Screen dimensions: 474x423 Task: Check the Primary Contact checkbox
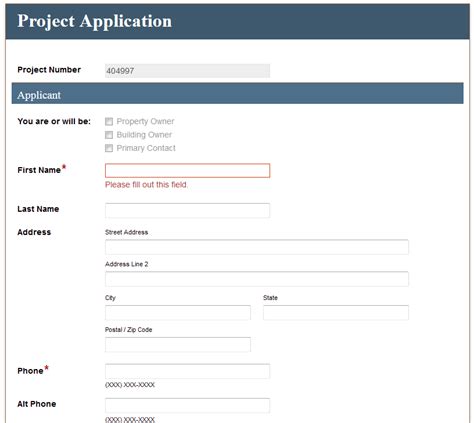(x=109, y=148)
